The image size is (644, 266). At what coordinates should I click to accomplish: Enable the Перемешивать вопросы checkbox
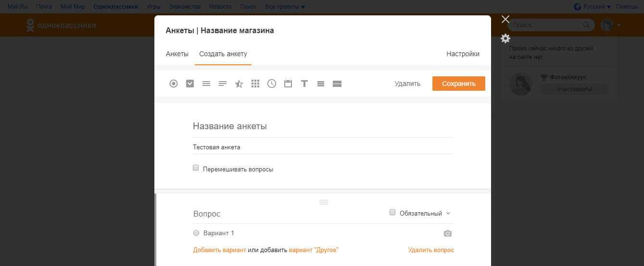(x=196, y=168)
